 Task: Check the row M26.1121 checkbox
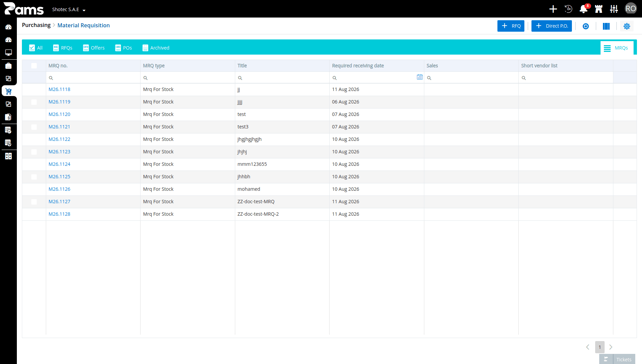pyautogui.click(x=34, y=127)
